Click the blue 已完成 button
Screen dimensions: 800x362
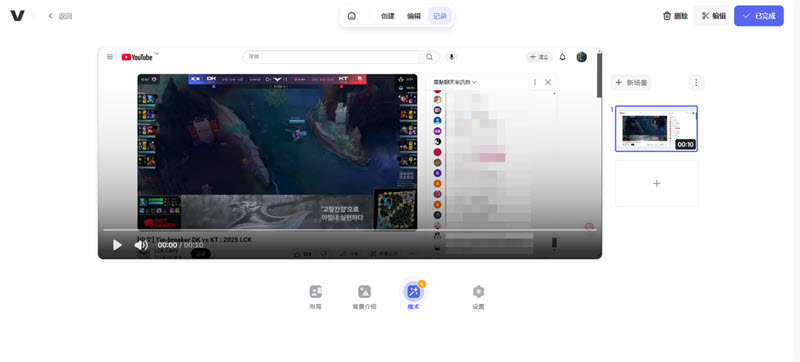[759, 16]
